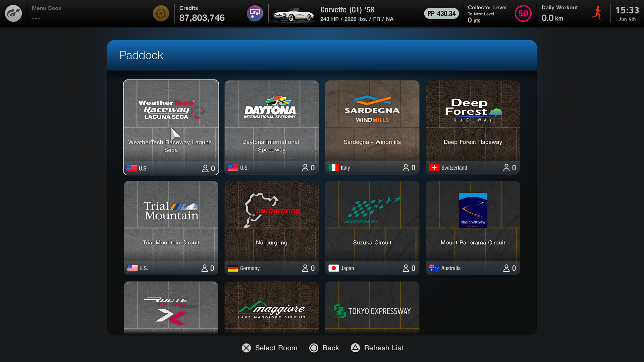Open the Trial Mountain Circuit tile
Image resolution: width=644 pixels, height=362 pixels.
[x=171, y=228]
